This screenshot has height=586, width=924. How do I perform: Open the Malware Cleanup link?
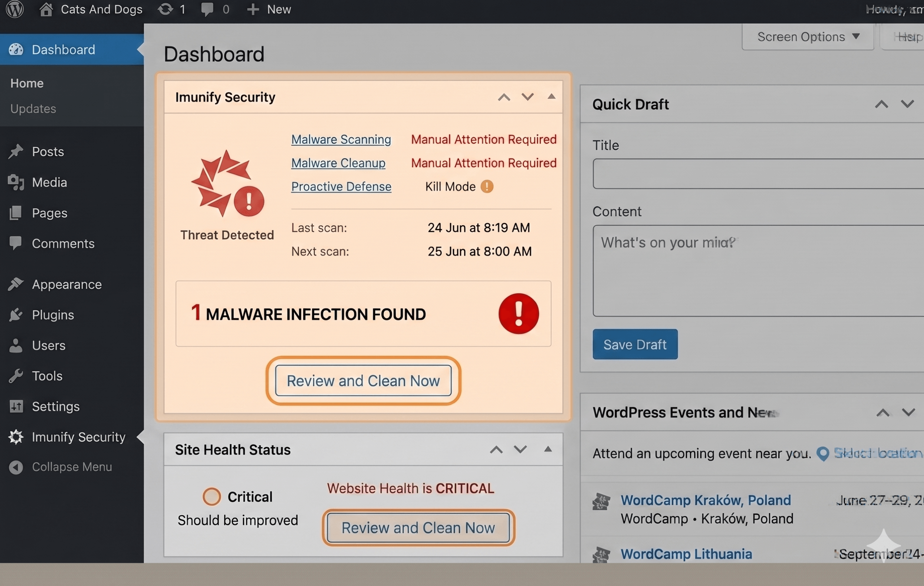pyautogui.click(x=339, y=163)
